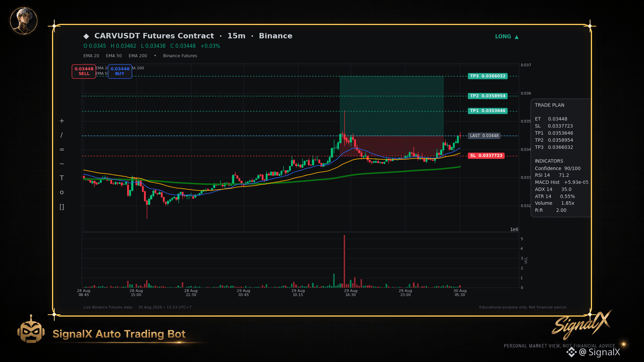Image resolution: width=644 pixels, height=362 pixels.
Task: Click the golden robot bot logo
Action: click(31, 330)
